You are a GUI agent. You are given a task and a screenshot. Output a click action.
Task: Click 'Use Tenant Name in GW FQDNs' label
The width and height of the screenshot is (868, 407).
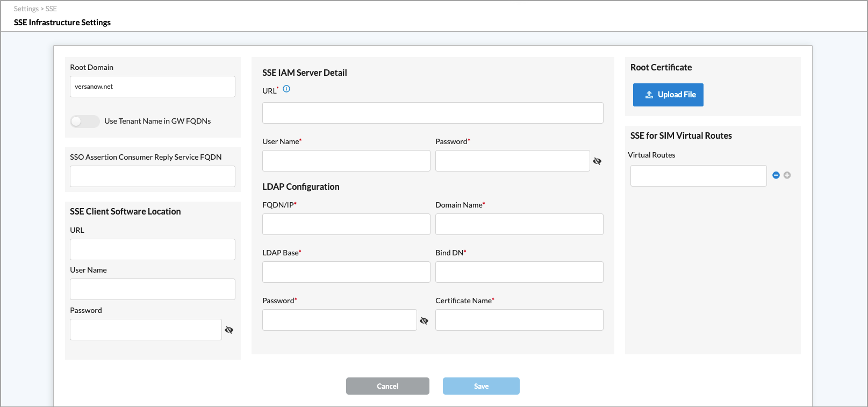(157, 122)
